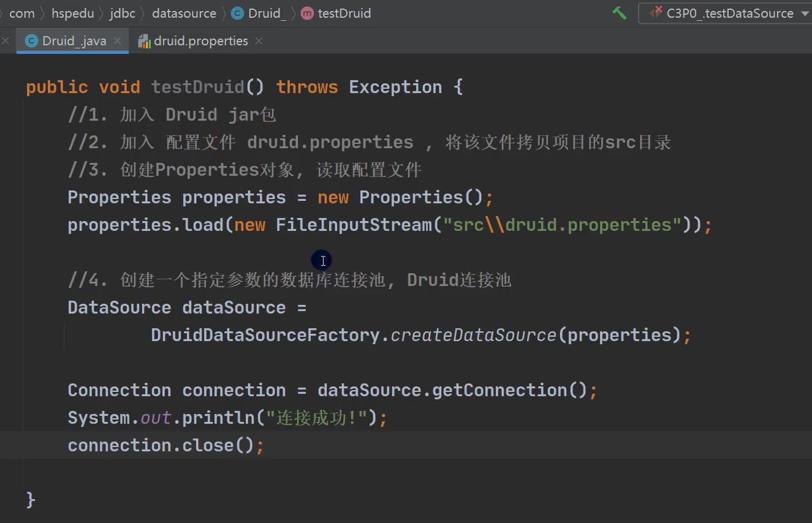This screenshot has width=812, height=523.
Task: Click the 'jdbc' breadcrumb segment
Action: pyautogui.click(x=123, y=13)
